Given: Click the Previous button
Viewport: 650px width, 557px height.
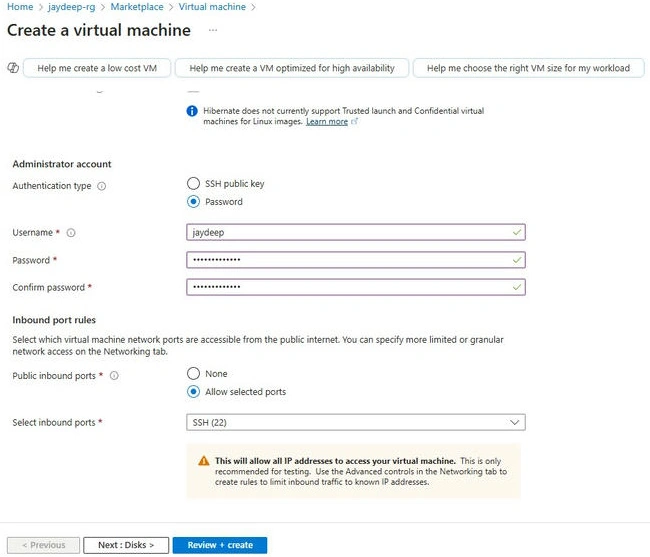Looking at the screenshot, I should 44,545.
